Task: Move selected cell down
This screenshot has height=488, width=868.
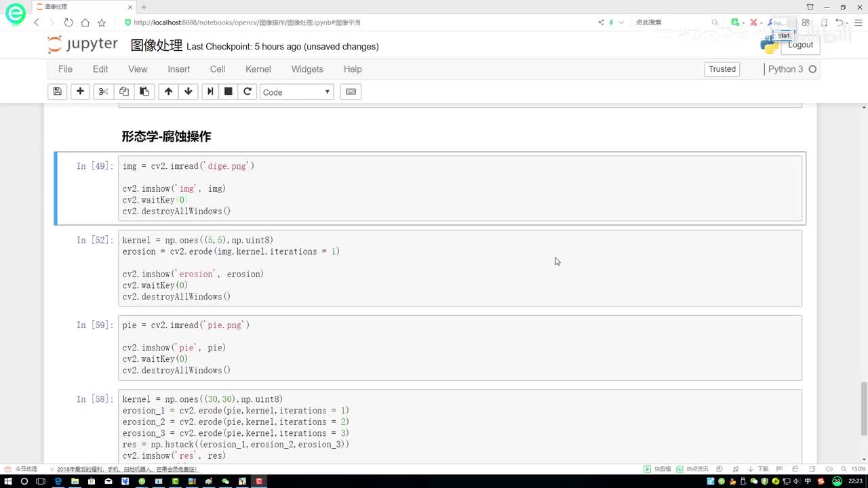Action: pyautogui.click(x=188, y=91)
